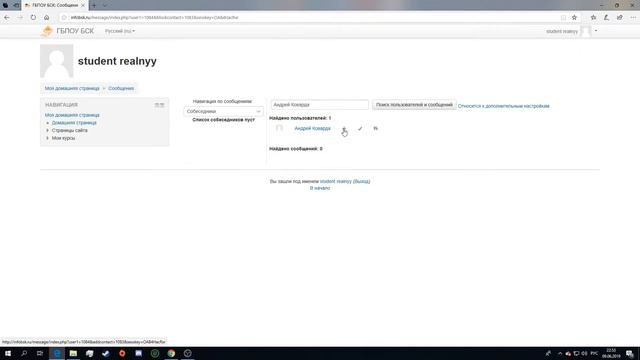Open the action center notification icon

pos(630,353)
